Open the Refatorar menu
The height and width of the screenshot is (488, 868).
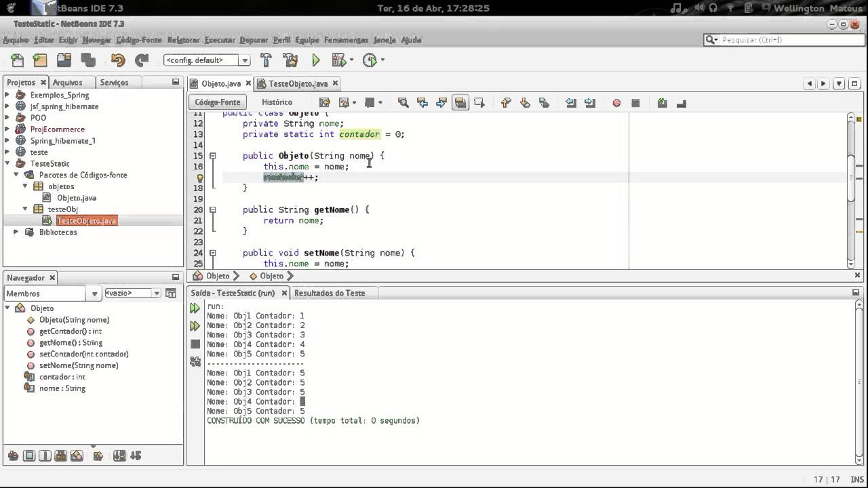(x=183, y=40)
